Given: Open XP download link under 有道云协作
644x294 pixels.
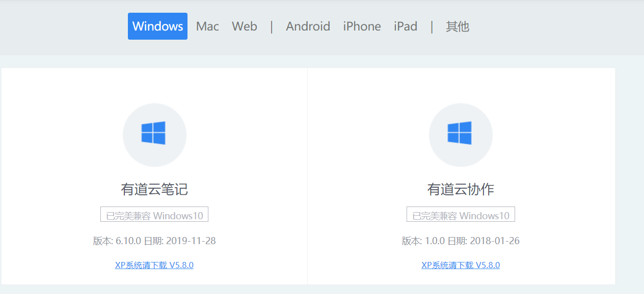Looking at the screenshot, I should [x=461, y=265].
